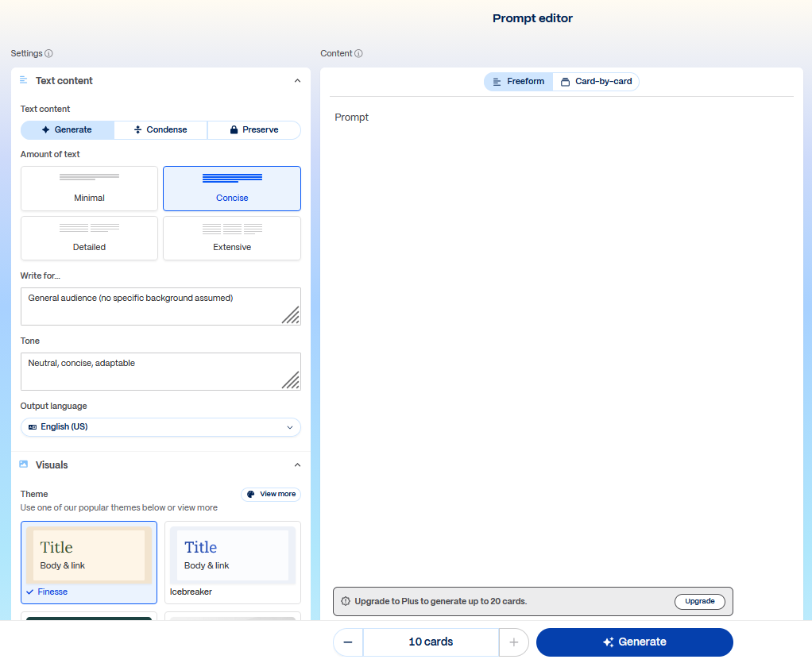Open the Output language dropdown
Image resolution: width=812 pixels, height=663 pixels.
tap(160, 427)
